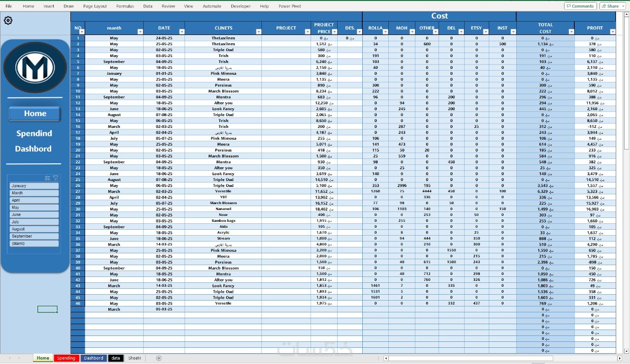Switch to the Dashbord sheet tab
This screenshot has width=630, height=364.
[x=94, y=358]
